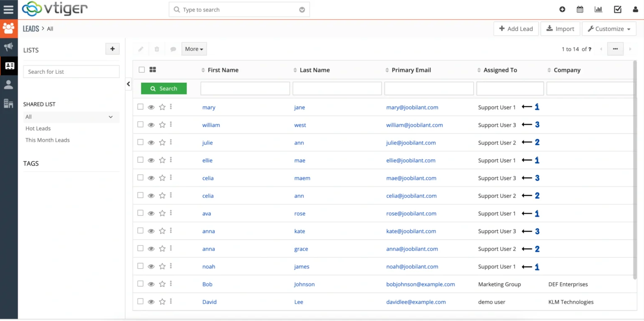View Reports via the bar chart icon

click(x=598, y=9)
